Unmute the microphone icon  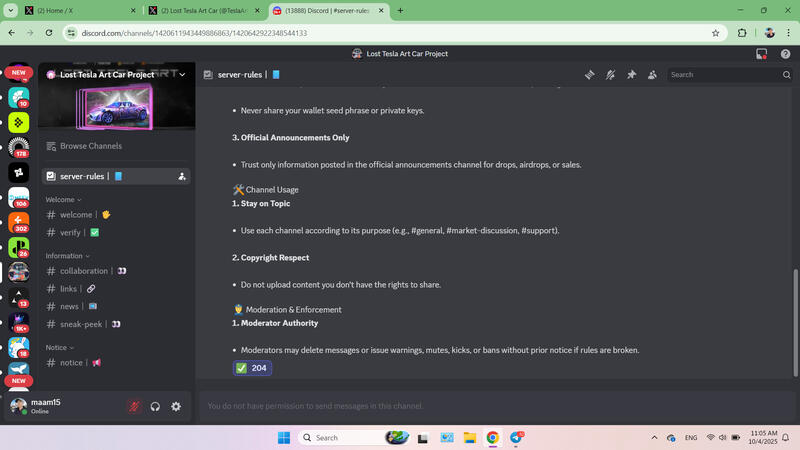point(134,406)
